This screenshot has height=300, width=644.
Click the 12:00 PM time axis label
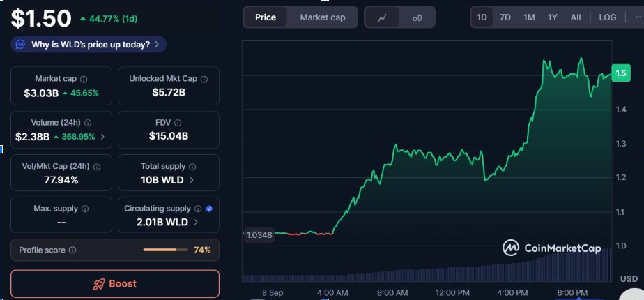click(452, 293)
